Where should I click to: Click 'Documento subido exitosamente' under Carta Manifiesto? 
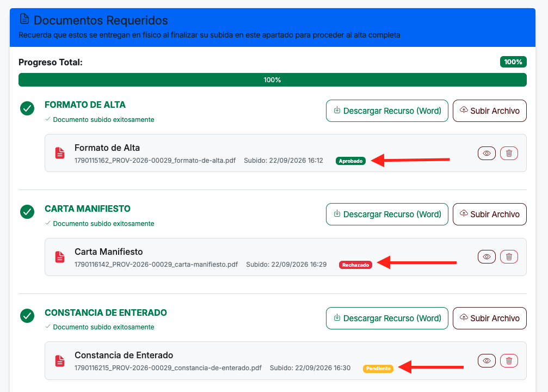[103, 223]
